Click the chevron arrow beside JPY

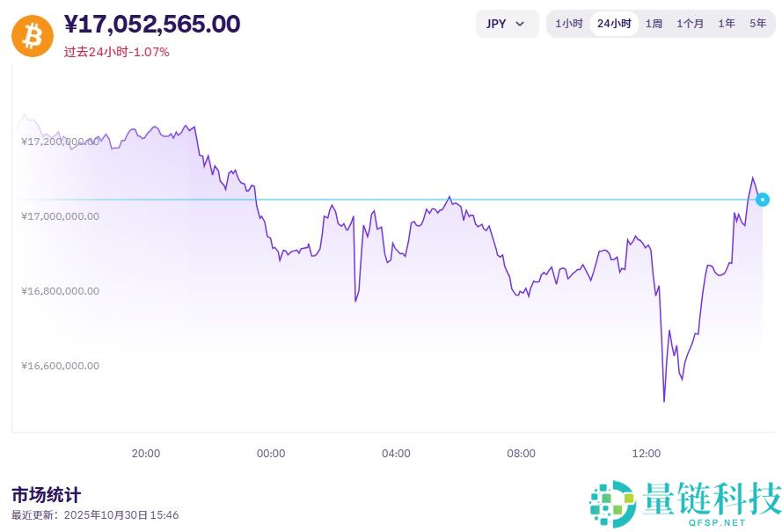pos(520,24)
